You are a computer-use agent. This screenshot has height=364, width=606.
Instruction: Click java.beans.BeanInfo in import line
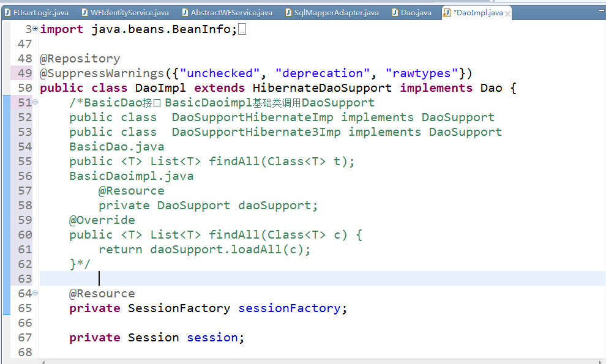tap(161, 29)
